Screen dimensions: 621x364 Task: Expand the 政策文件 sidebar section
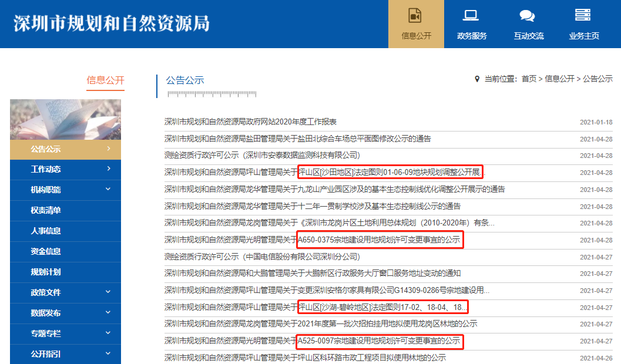tap(109, 292)
